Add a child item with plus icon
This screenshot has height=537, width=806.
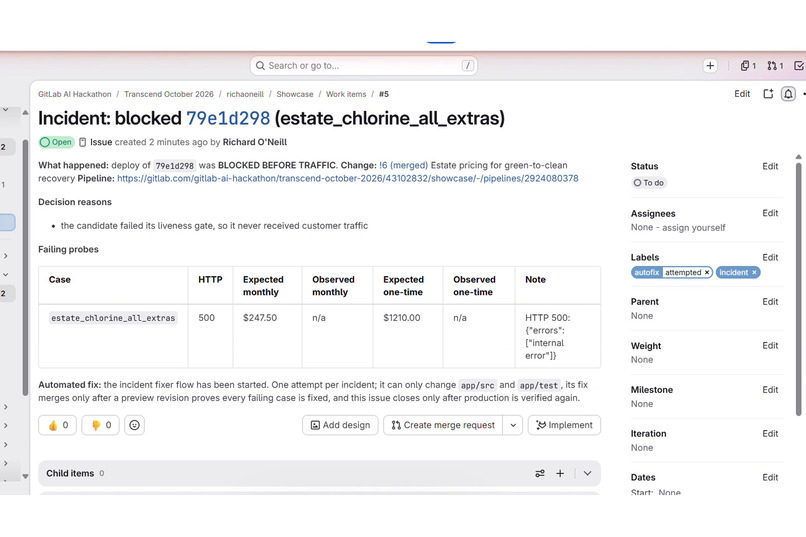[560, 474]
